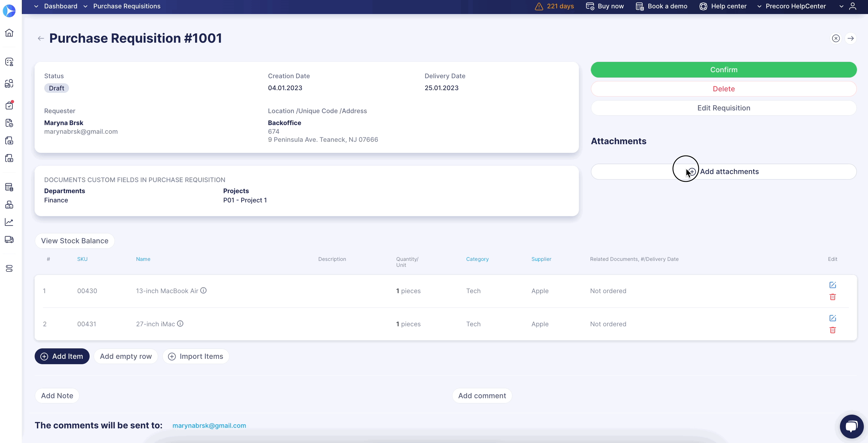
Task: Open Purchase Requisitions in top navigation
Action: pos(127,6)
